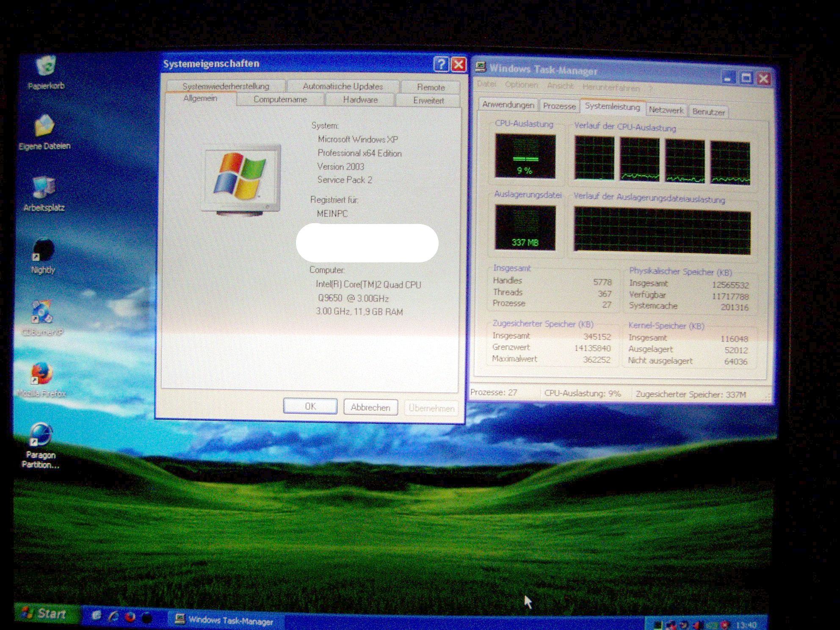Open the Systemwiederherstellung tab
Image resolution: width=840 pixels, height=630 pixels.
pyautogui.click(x=226, y=86)
